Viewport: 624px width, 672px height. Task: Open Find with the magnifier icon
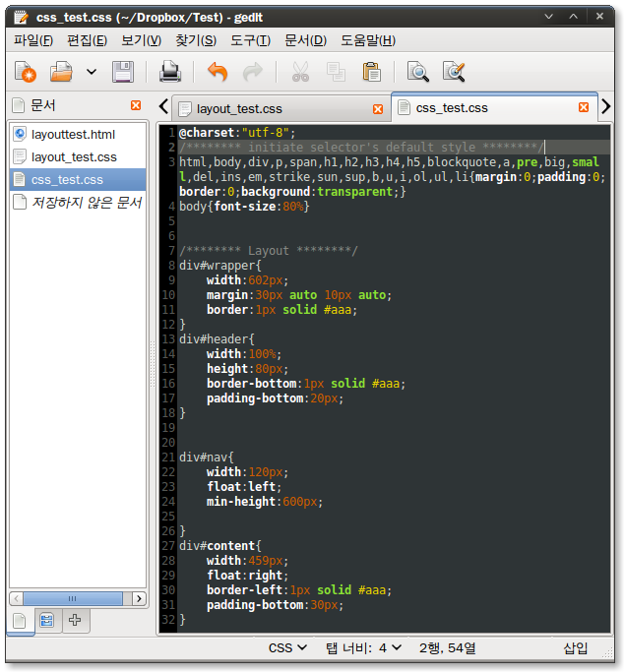(418, 72)
